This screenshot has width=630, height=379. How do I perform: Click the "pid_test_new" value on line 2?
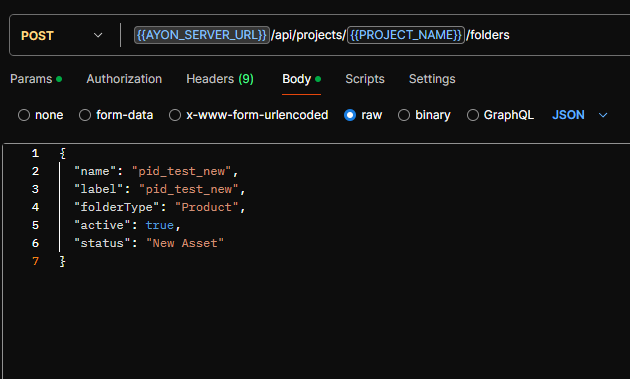(181, 171)
